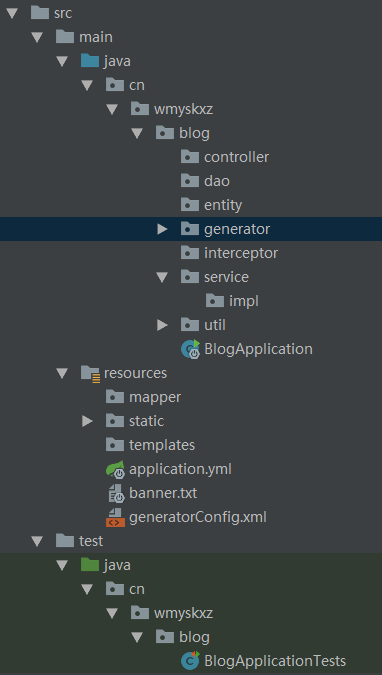Open generatorConfig.xml via its XML icon
This screenshot has width=382, height=675.
pyautogui.click(x=115, y=517)
